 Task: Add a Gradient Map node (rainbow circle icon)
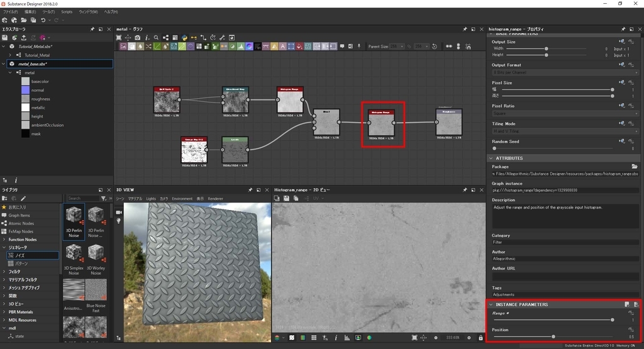(249, 47)
